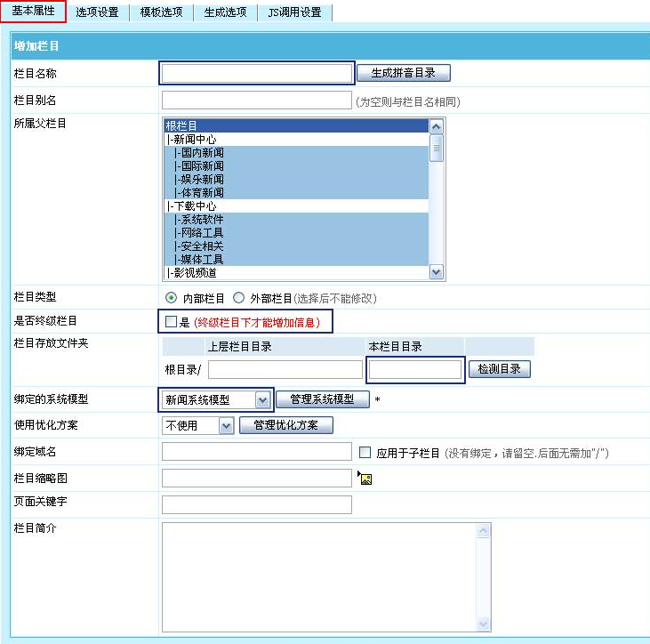Enable 应用于子栏目 checkbox
Screen dimensions: 650x644
(365, 452)
